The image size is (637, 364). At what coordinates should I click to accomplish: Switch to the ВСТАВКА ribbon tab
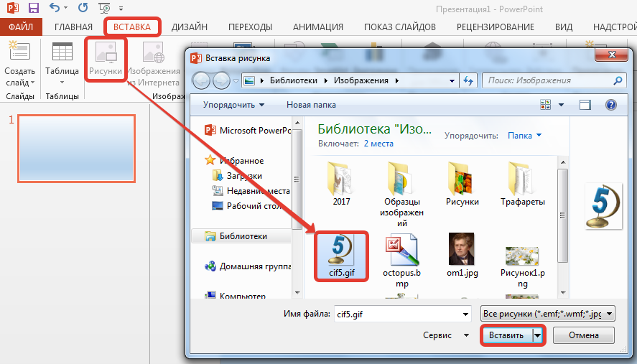point(132,27)
